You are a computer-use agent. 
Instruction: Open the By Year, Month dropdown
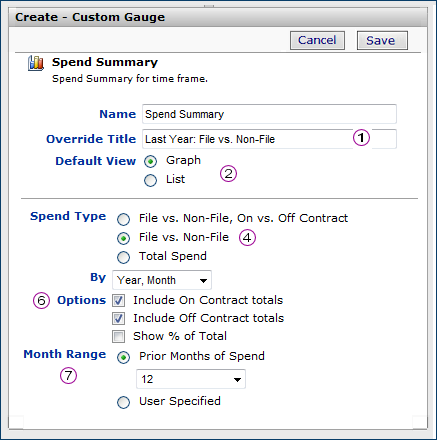[x=162, y=280]
